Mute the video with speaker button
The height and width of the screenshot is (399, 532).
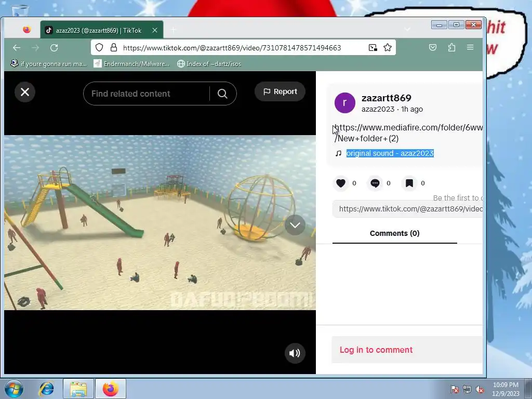pos(295,353)
